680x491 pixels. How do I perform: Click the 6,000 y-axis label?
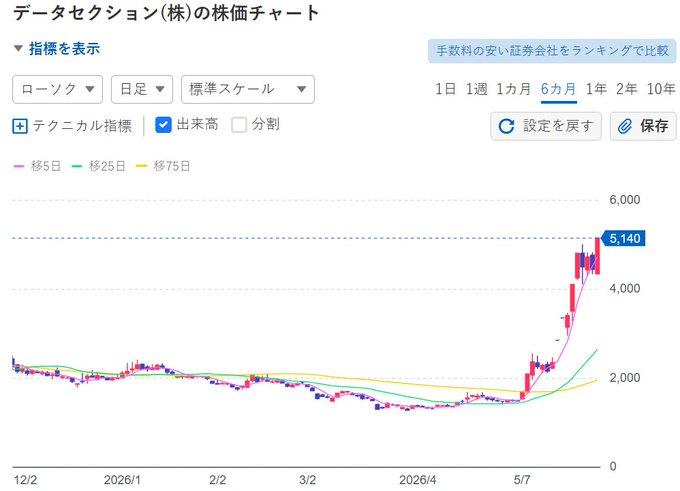tap(624, 200)
